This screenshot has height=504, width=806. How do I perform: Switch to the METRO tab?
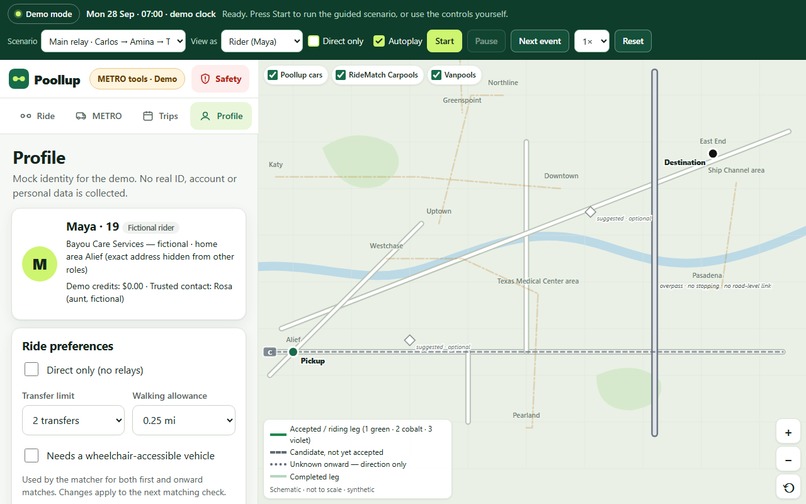[99, 116]
